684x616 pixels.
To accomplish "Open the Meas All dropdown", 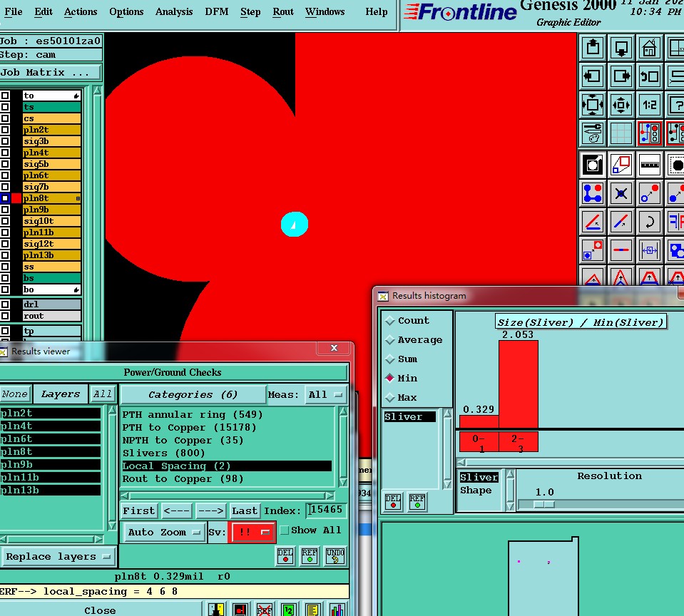I will tap(325, 394).
